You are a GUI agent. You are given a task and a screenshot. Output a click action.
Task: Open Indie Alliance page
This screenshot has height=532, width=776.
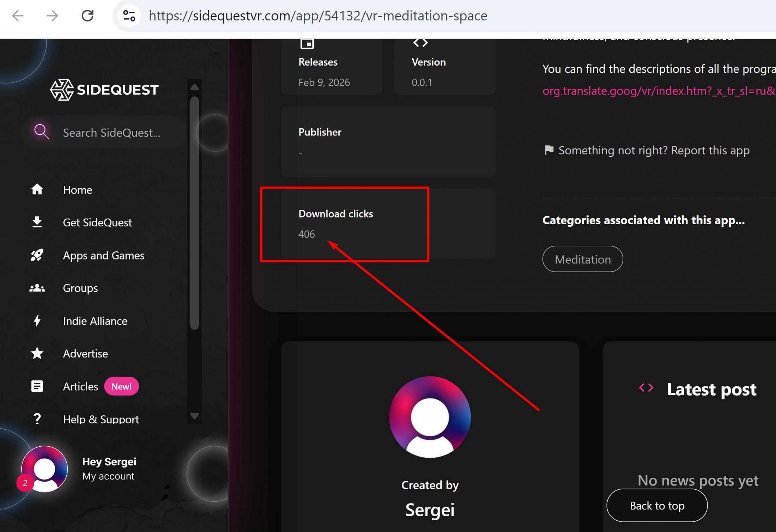95,321
